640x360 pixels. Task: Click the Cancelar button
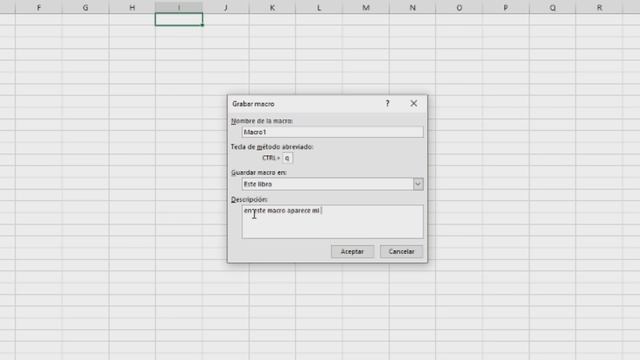[401, 251]
